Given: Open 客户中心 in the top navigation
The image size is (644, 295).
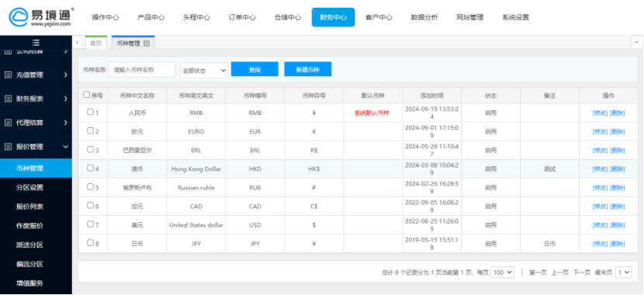Looking at the screenshot, I should point(379,17).
